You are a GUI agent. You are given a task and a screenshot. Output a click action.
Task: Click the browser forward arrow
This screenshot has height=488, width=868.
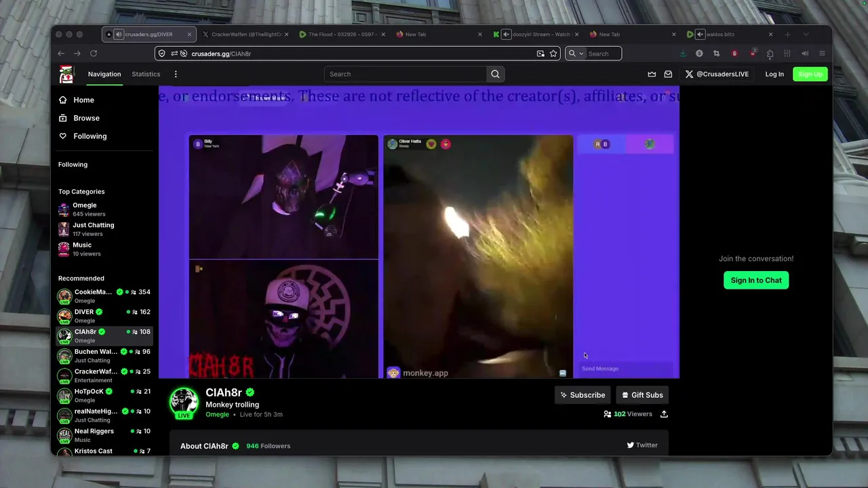[x=77, y=54]
